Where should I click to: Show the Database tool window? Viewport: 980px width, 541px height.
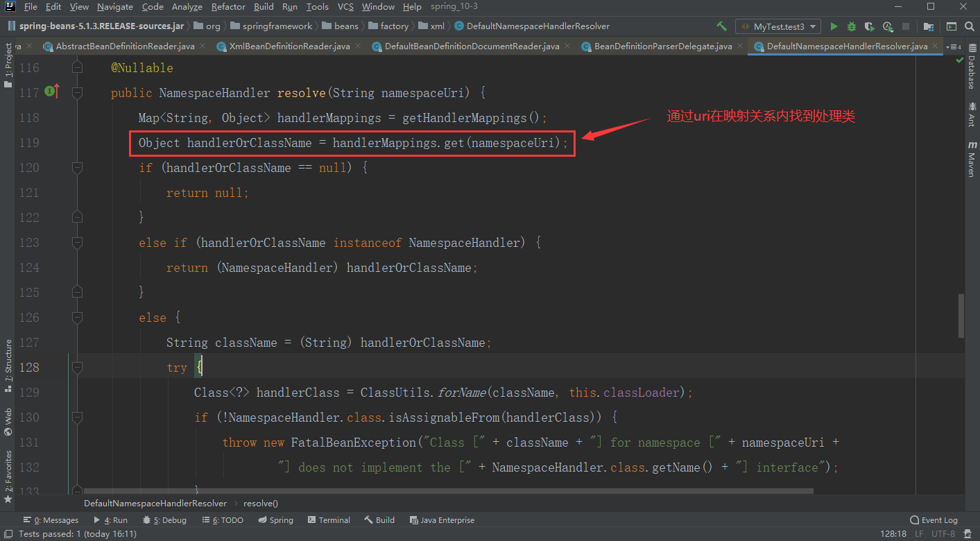tap(971, 67)
